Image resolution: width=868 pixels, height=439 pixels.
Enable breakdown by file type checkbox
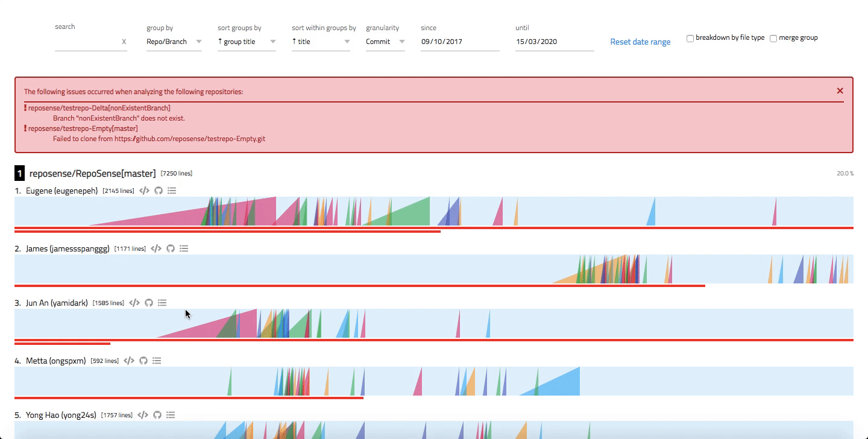click(x=690, y=39)
